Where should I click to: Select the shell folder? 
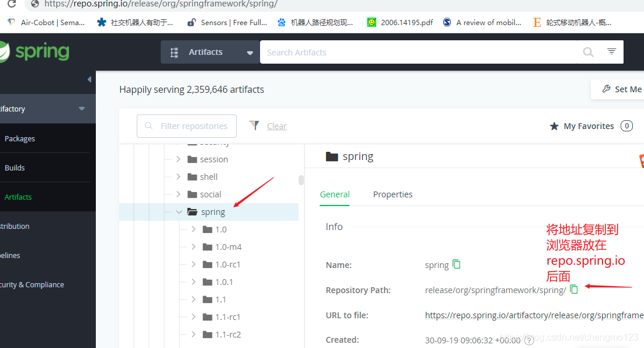[x=202, y=177]
